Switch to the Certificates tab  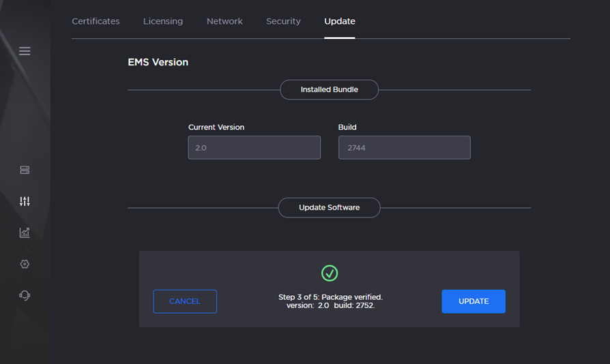pos(96,21)
